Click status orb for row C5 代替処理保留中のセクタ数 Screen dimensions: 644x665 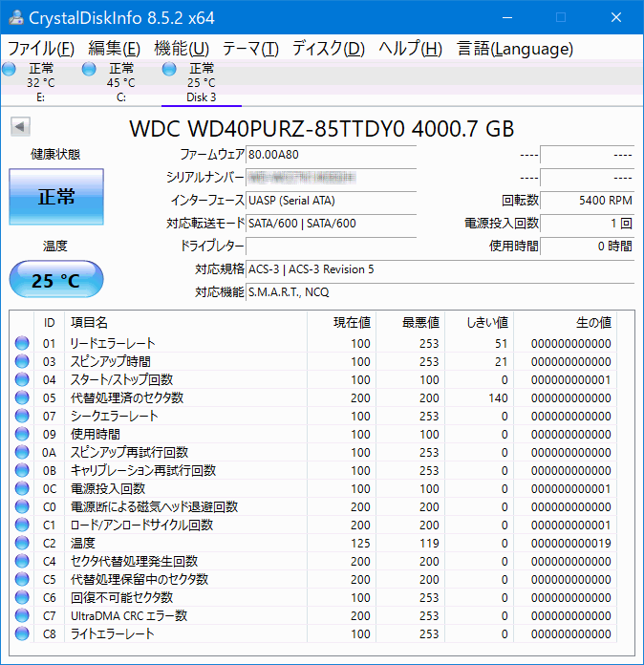click(22, 579)
